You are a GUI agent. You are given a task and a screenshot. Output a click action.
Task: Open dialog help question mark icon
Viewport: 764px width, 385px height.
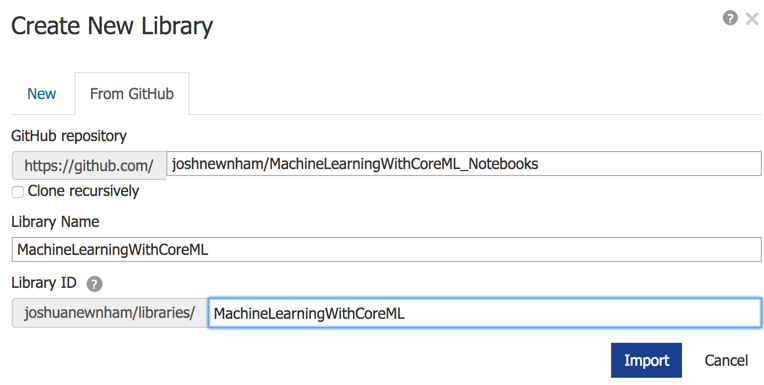pos(729,19)
